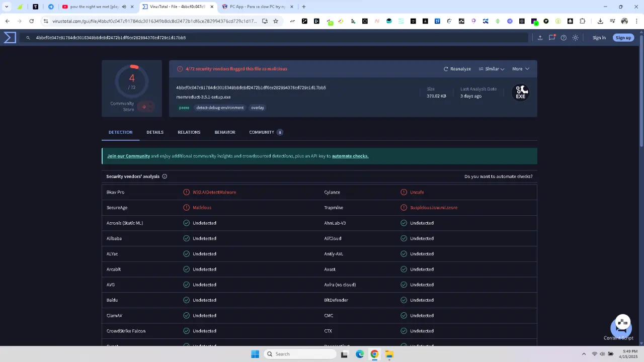This screenshot has width=644, height=362.
Task: Click the search magnifier icon in VirusTotal bar
Action: point(28,38)
